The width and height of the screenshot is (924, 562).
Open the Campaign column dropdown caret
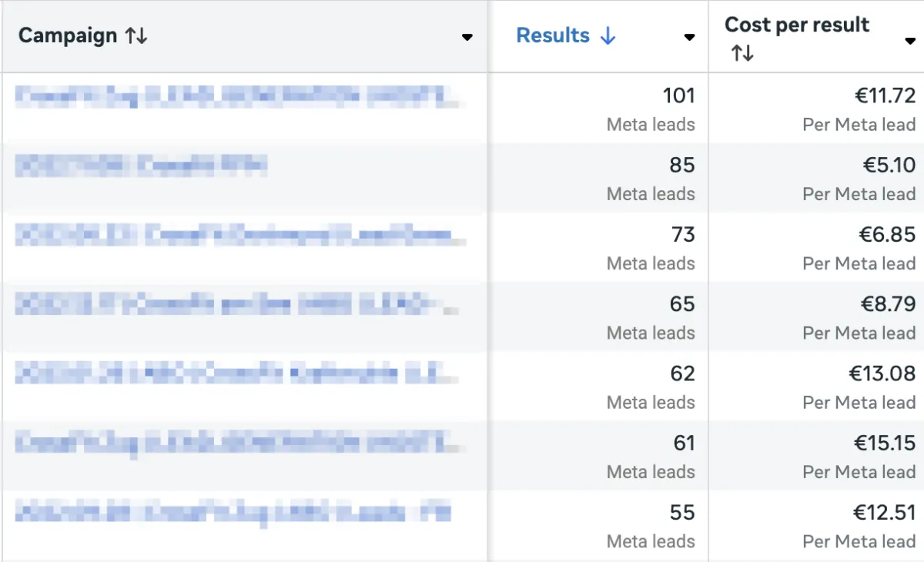point(467,37)
